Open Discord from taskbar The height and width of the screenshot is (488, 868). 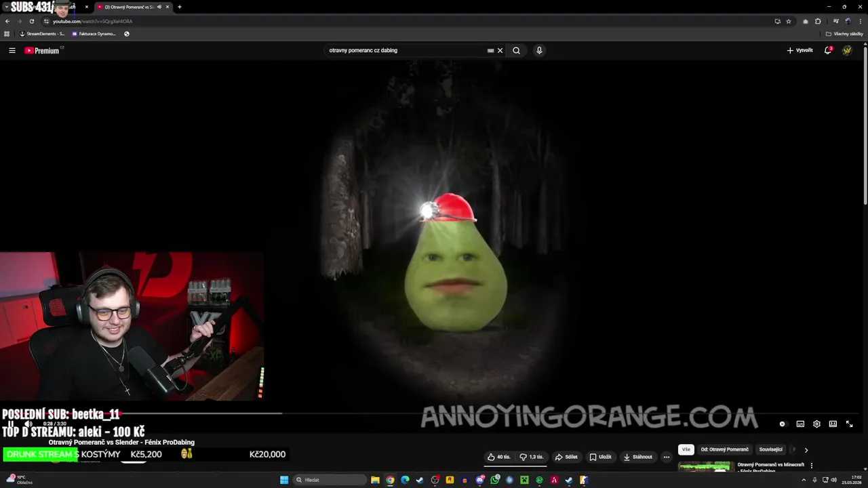pos(480,480)
